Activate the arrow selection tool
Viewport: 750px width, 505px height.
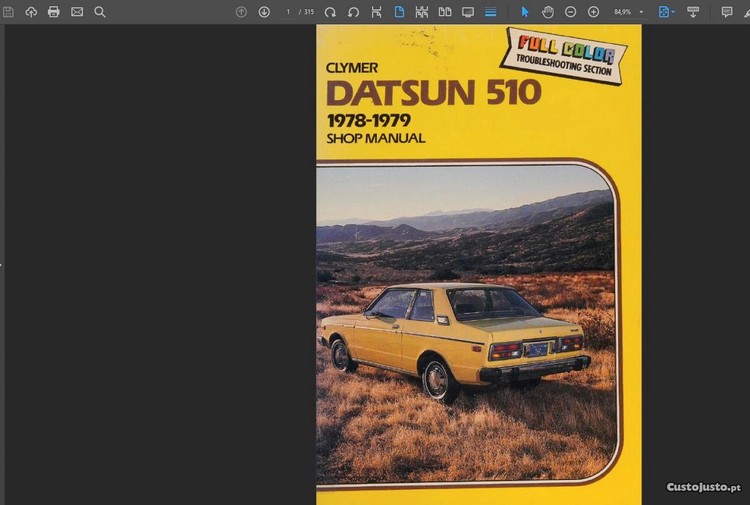pos(525,12)
